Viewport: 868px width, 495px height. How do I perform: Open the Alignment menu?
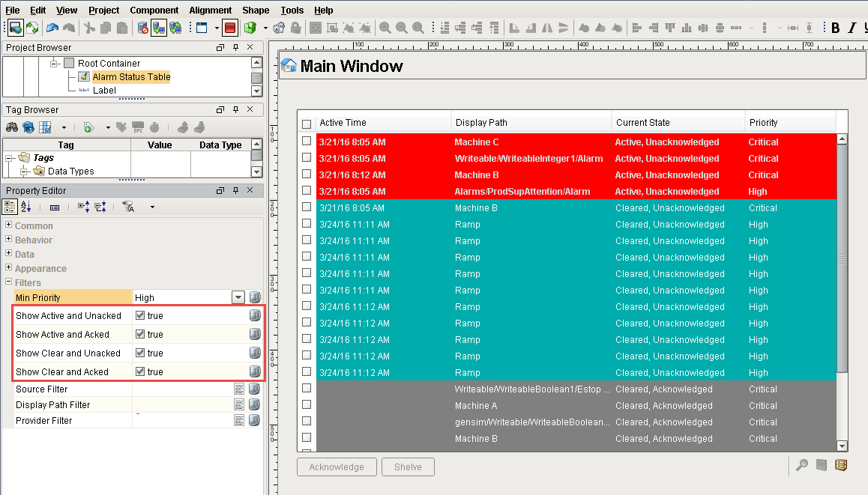tap(210, 10)
